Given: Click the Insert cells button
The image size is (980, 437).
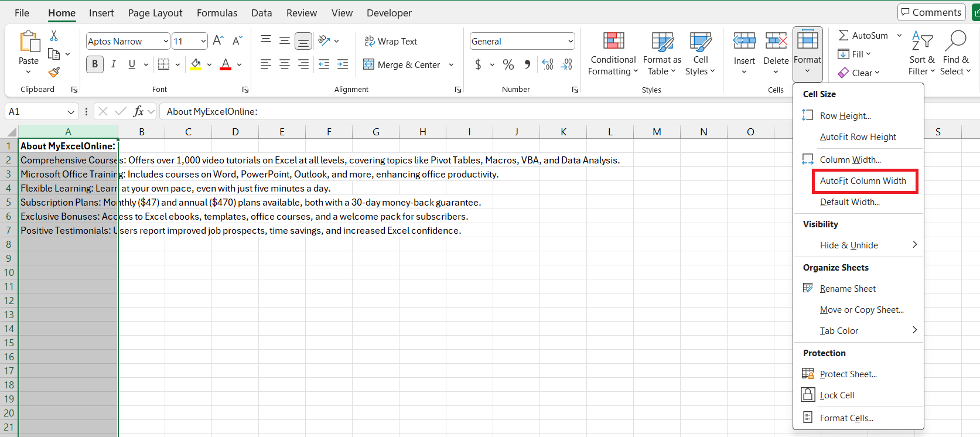Looking at the screenshot, I should coord(745,54).
